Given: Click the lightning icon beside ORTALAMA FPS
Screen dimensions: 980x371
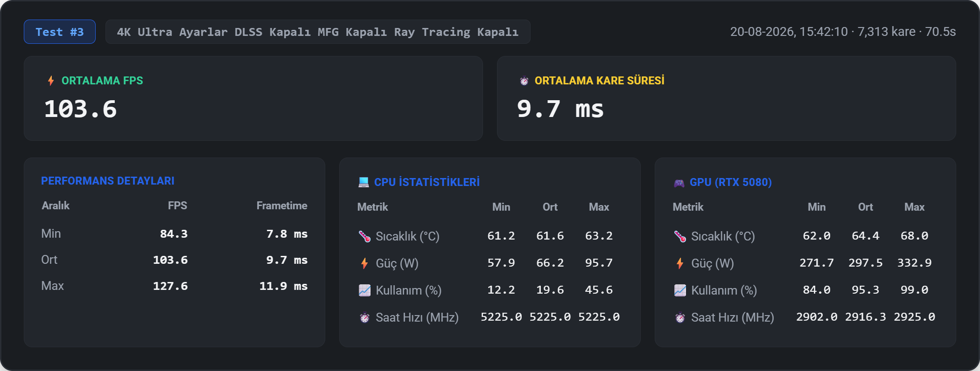Looking at the screenshot, I should pos(51,81).
